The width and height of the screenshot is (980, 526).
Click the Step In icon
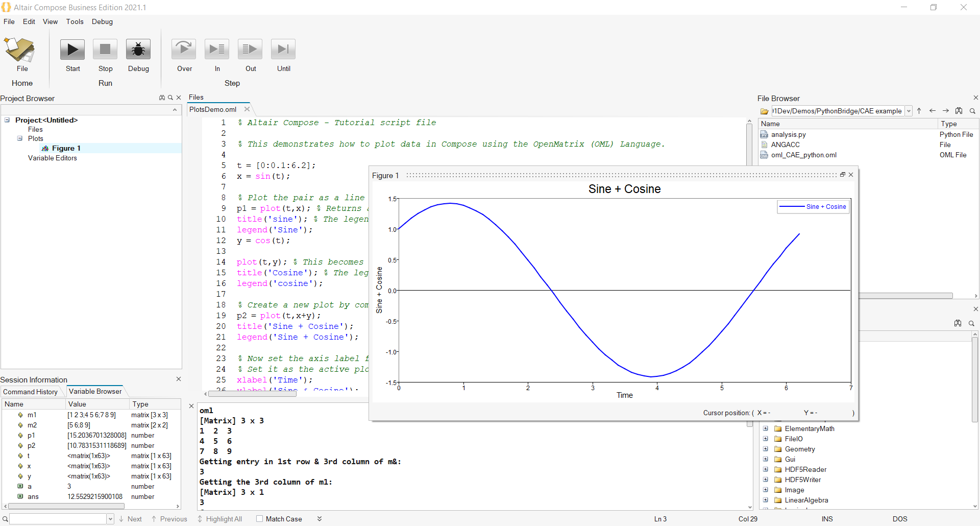216,49
